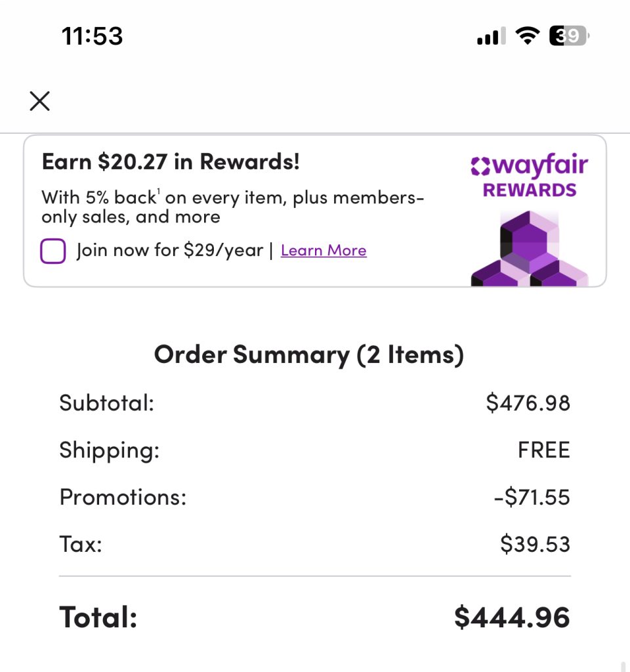Close the order summary with the X
Viewport: 630px width, 672px height.
click(40, 101)
